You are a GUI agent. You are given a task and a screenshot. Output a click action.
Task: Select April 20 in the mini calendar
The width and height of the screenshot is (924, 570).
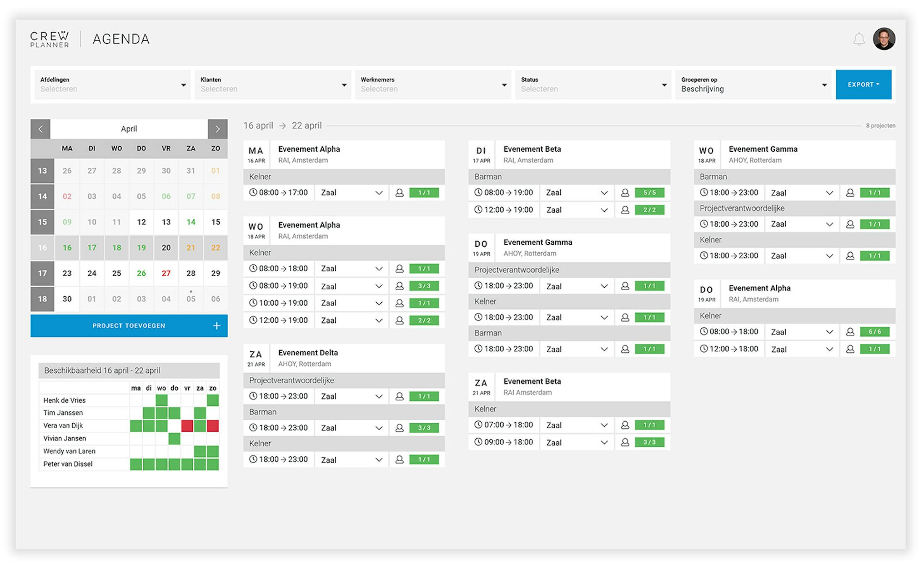[166, 248]
